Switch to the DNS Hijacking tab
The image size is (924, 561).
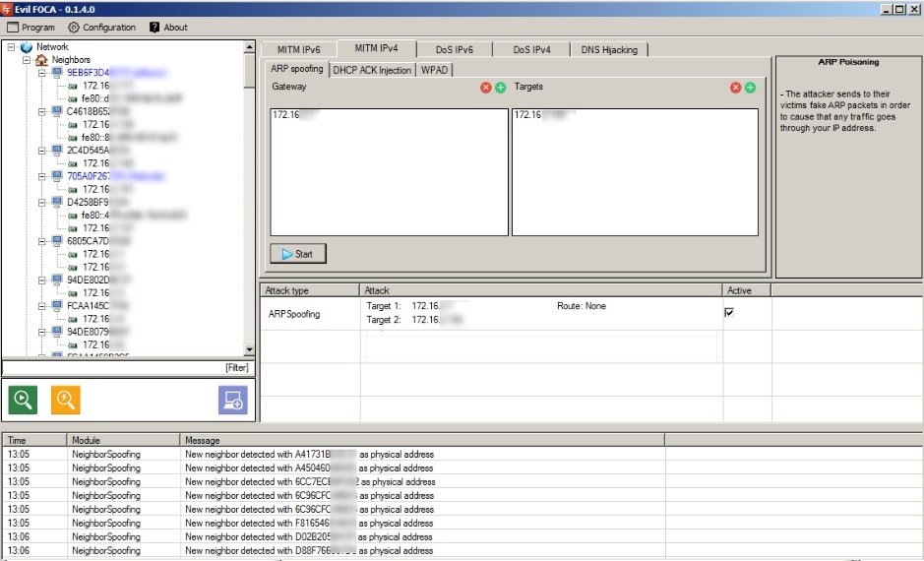[x=609, y=49]
